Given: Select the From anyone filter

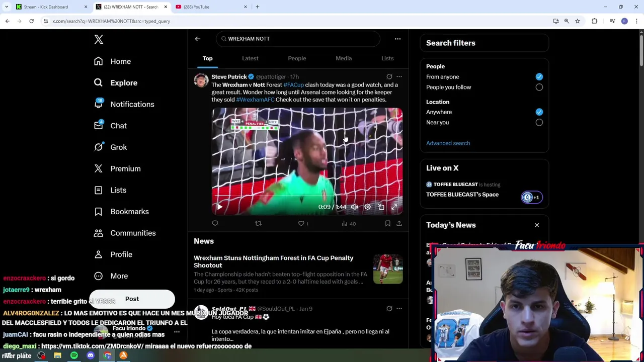Looking at the screenshot, I should tap(539, 77).
